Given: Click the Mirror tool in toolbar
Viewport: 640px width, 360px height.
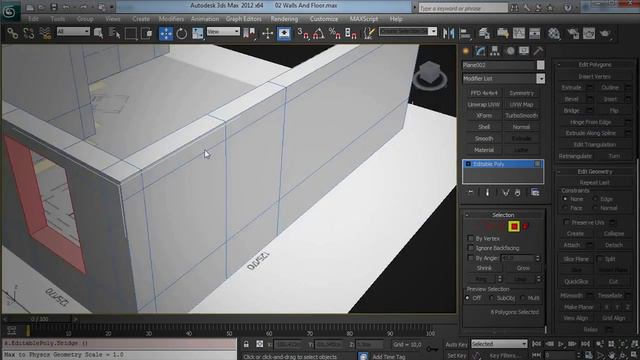Looking at the screenshot, I should [449, 33].
